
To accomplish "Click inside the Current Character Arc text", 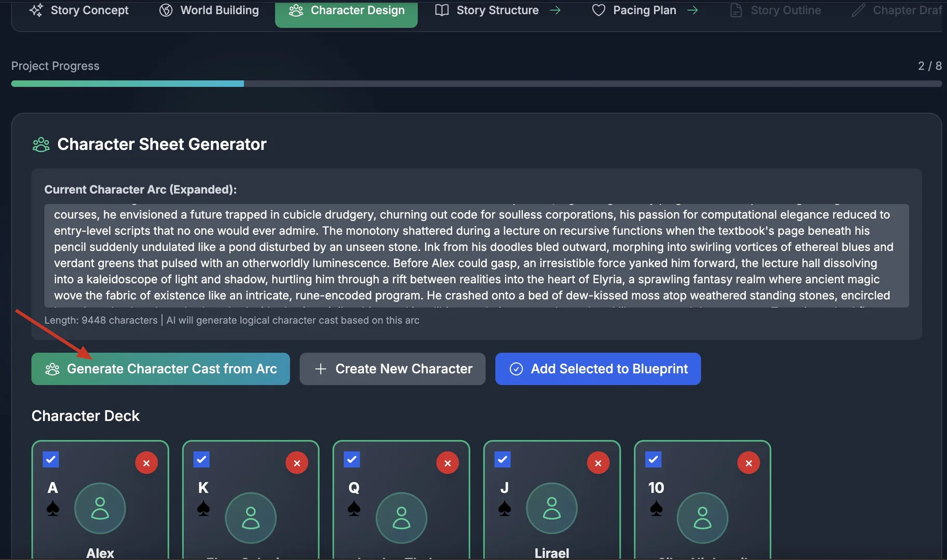I will click(476, 255).
